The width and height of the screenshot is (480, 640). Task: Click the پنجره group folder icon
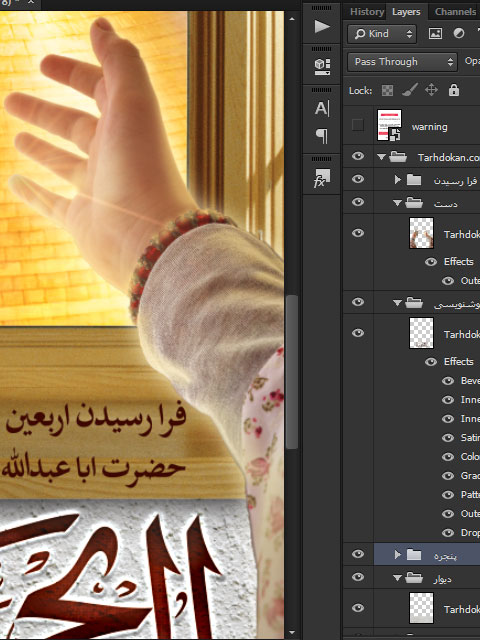pos(414,554)
